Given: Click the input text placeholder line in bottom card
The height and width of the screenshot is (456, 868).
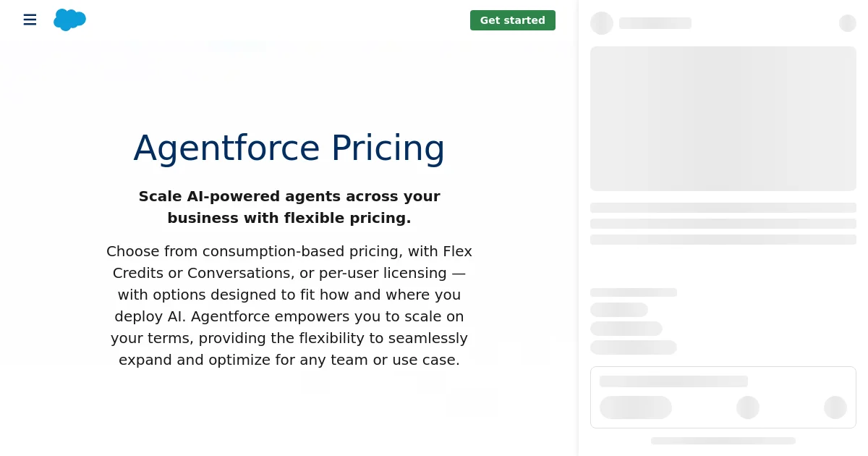Looking at the screenshot, I should (x=673, y=381).
